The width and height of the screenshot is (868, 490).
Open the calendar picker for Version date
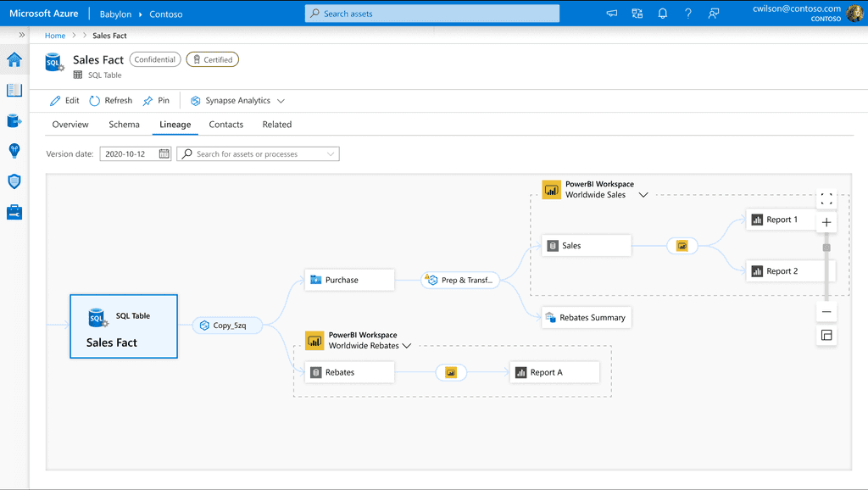(x=164, y=154)
